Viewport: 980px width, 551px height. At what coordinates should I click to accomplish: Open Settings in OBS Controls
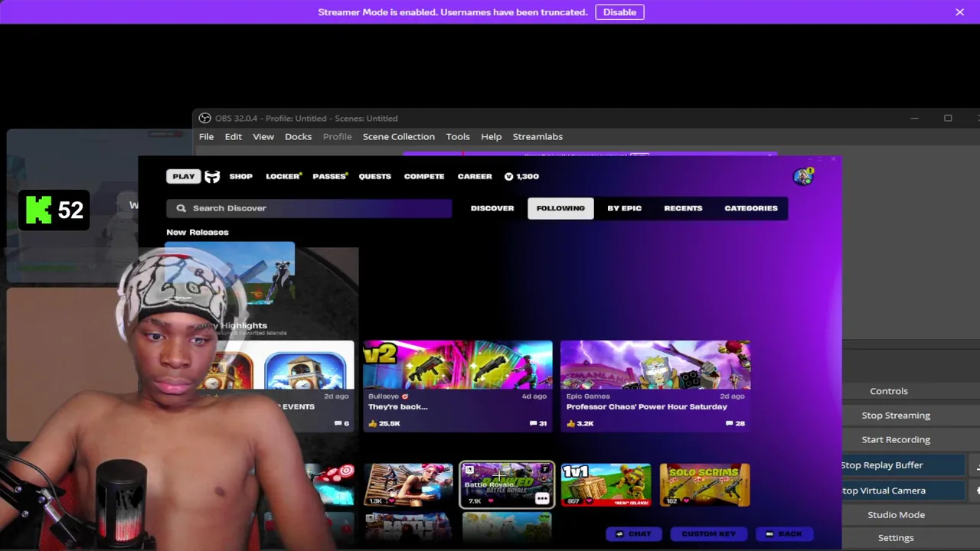pos(896,538)
